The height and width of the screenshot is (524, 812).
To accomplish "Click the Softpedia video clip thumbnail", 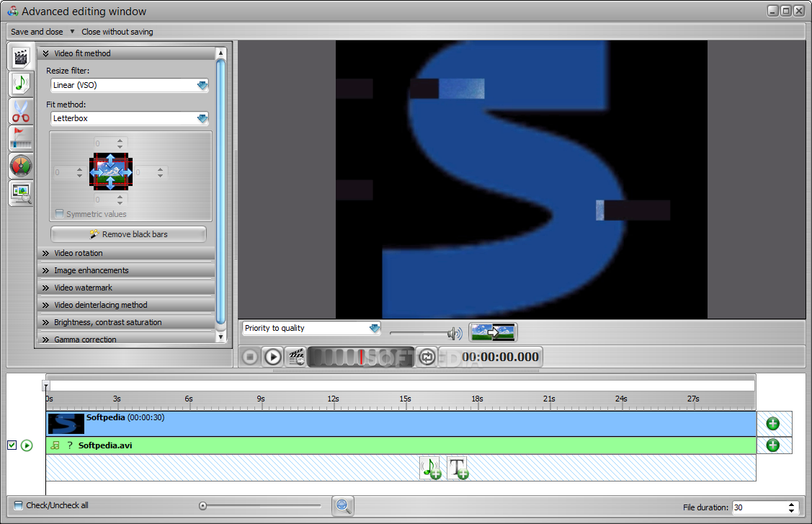I will (x=66, y=423).
